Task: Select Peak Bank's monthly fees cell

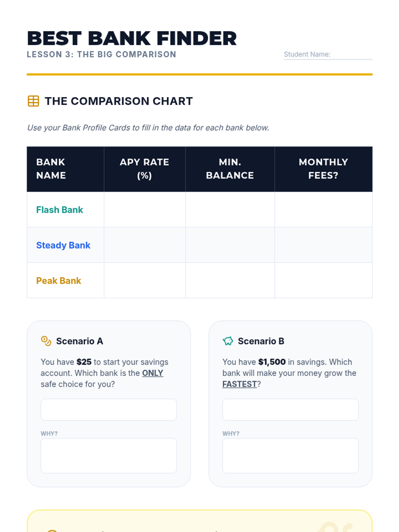Action: click(x=323, y=281)
